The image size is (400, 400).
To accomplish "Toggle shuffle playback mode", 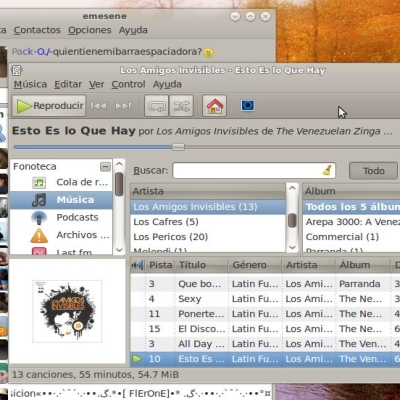I will pyautogui.click(x=181, y=106).
